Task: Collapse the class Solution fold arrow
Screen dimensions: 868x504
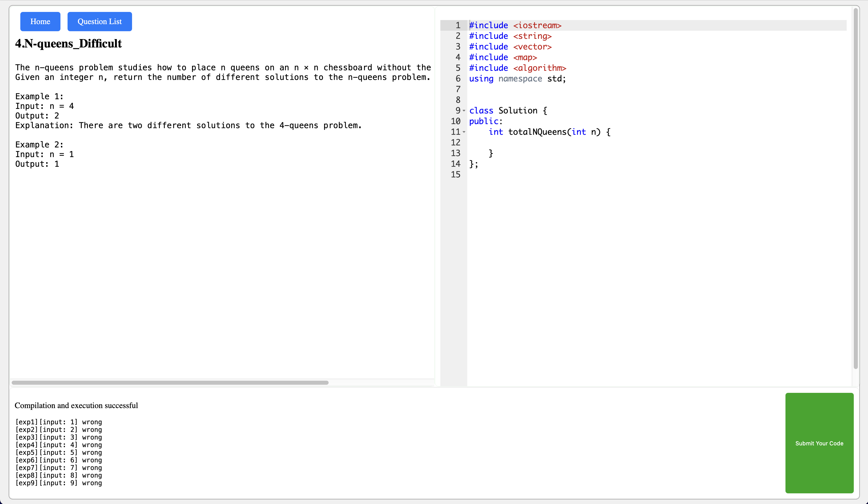Action: (x=464, y=111)
